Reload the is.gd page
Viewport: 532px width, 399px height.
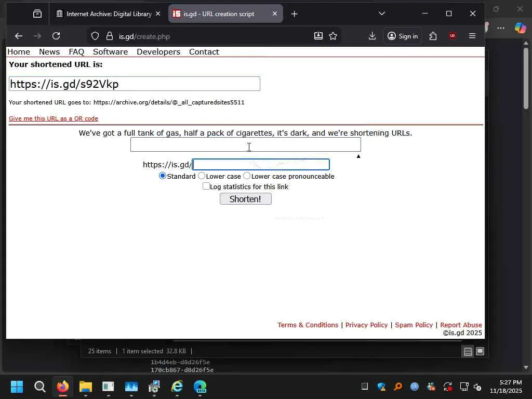pyautogui.click(x=56, y=36)
